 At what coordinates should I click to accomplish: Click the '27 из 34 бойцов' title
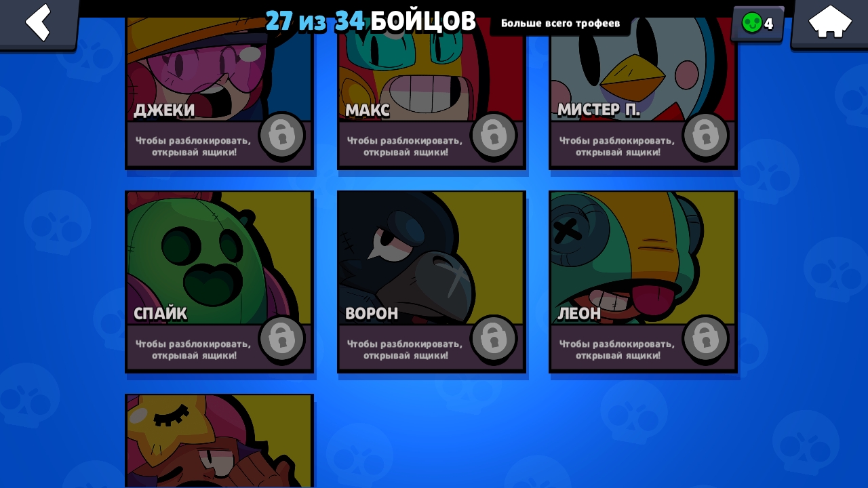pyautogui.click(x=370, y=21)
